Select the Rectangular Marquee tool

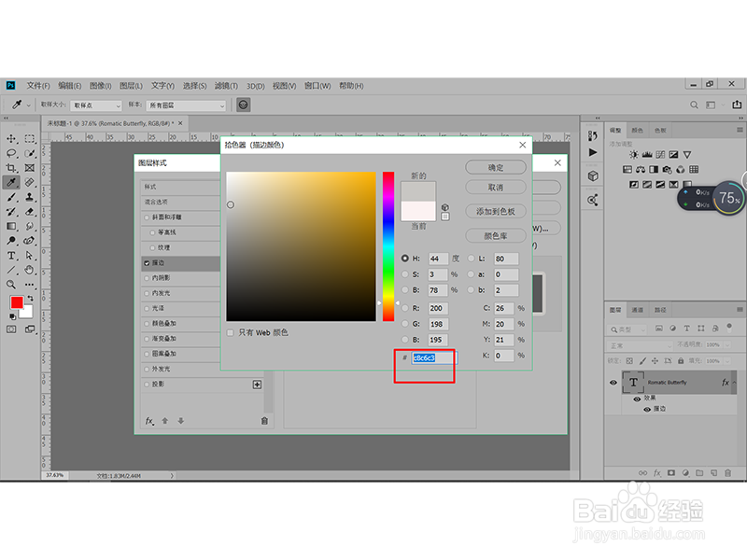(30, 139)
